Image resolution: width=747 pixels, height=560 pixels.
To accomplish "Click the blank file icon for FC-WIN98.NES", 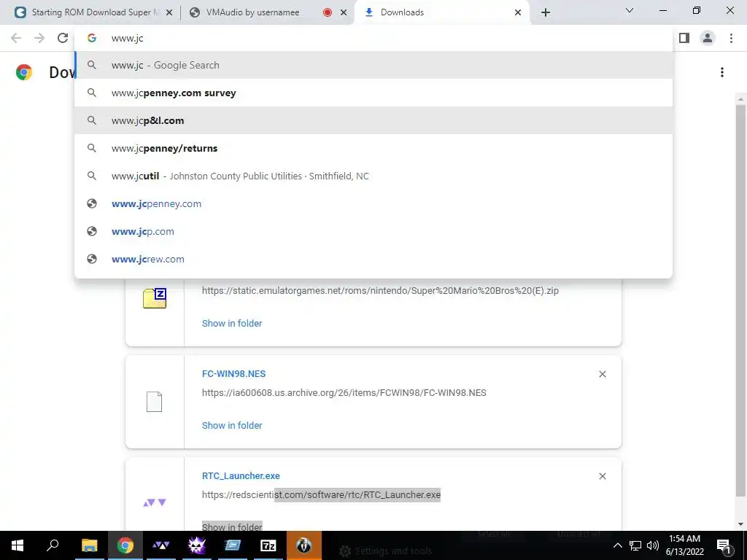I will 155,402.
